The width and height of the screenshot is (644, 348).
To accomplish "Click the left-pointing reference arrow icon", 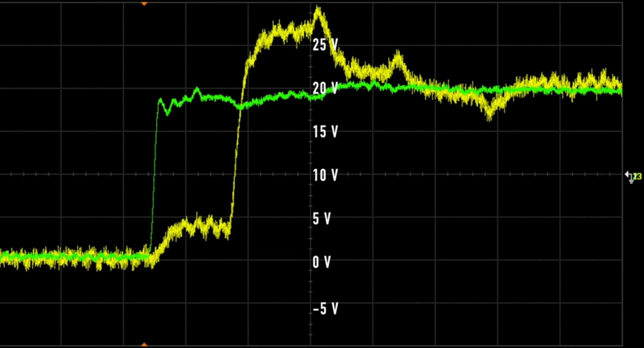I will click(x=627, y=174).
